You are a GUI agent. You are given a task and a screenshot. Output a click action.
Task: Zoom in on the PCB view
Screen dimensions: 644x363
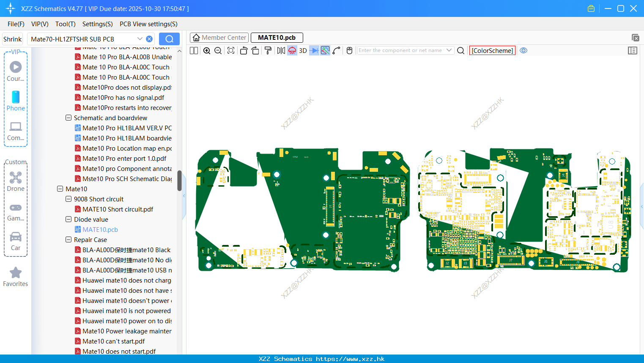(x=207, y=50)
